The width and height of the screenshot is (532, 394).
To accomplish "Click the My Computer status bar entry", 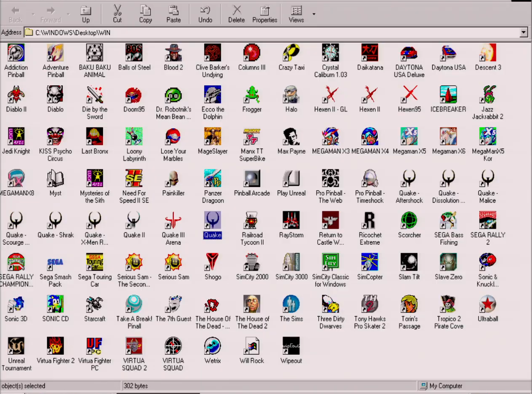I will pos(441,386).
